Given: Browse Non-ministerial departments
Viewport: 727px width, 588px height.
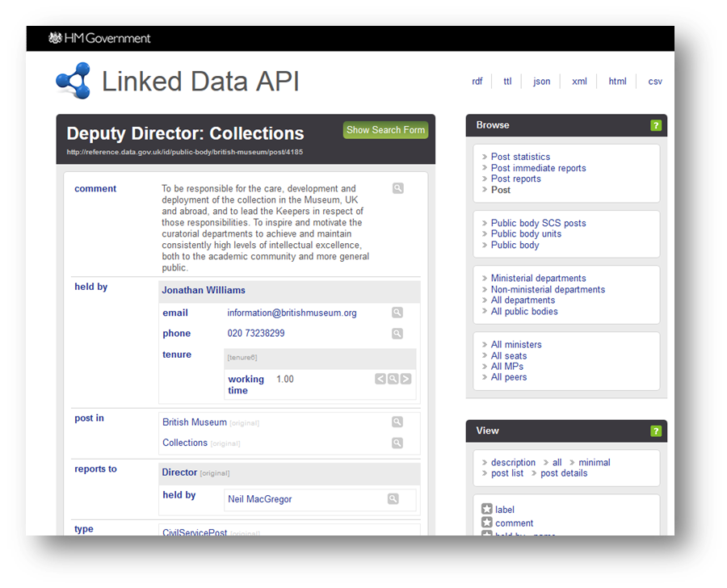Looking at the screenshot, I should coord(548,289).
